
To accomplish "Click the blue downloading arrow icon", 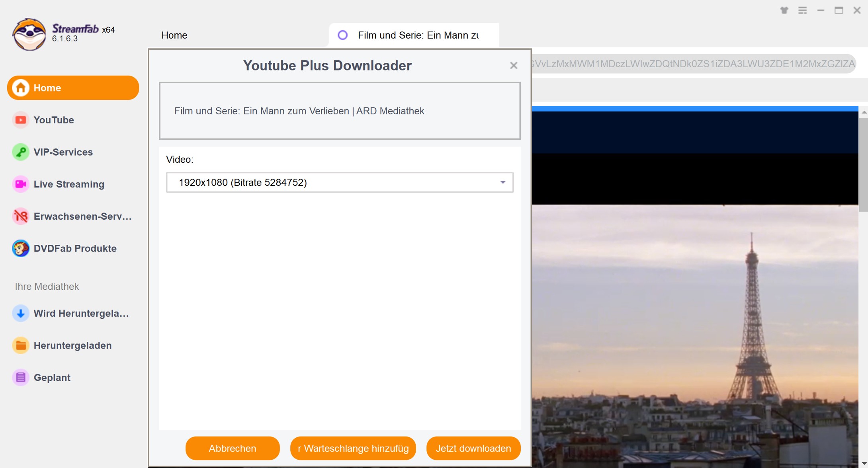I will point(21,314).
